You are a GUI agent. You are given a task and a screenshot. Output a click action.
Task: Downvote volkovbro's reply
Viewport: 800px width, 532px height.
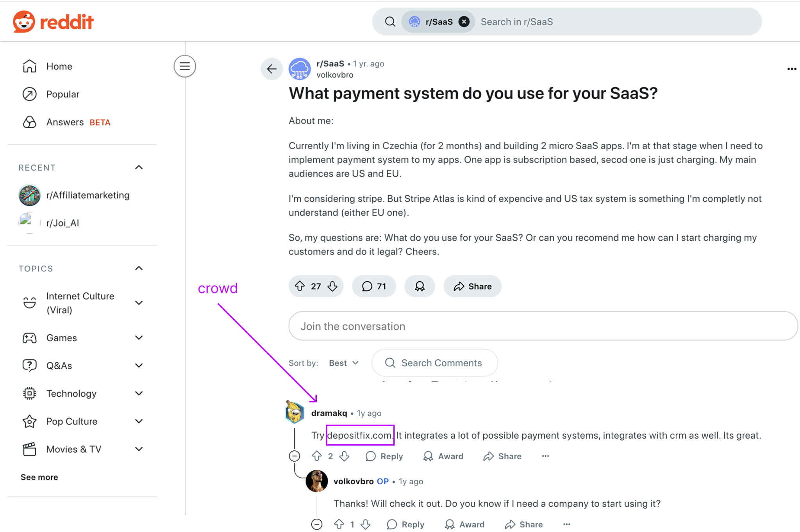tap(366, 525)
